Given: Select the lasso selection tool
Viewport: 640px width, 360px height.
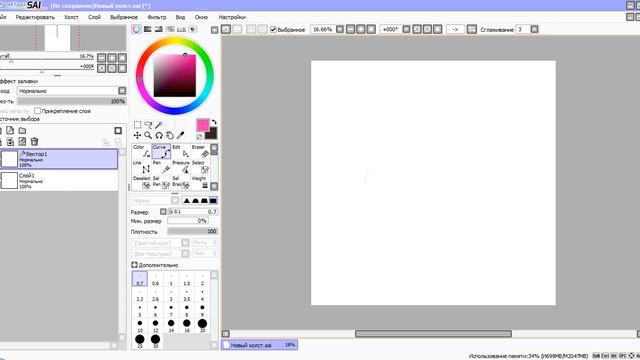Looking at the screenshot, I should point(148,124).
